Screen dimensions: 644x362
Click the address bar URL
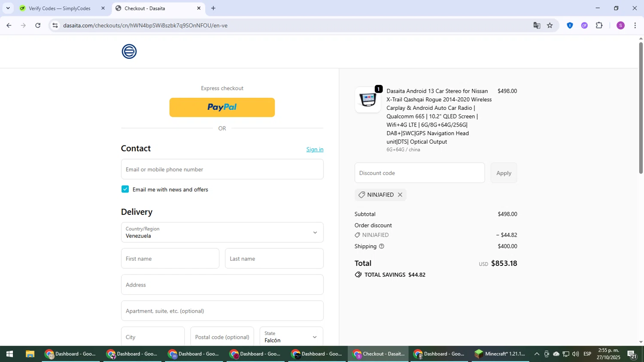(145, 25)
